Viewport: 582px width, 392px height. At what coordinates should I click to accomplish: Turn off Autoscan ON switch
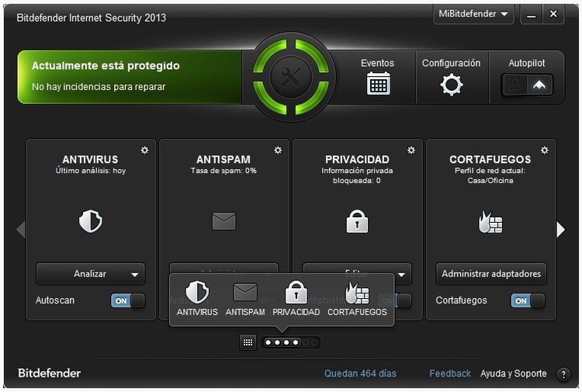tap(128, 300)
